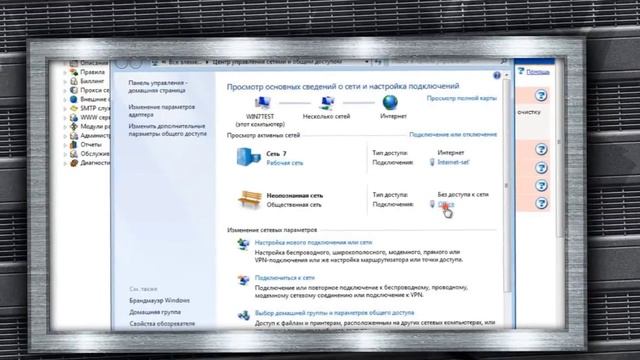This screenshot has width=640, height=360.
Task: Click the Диагности icon in the background tree
Action: click(74, 163)
